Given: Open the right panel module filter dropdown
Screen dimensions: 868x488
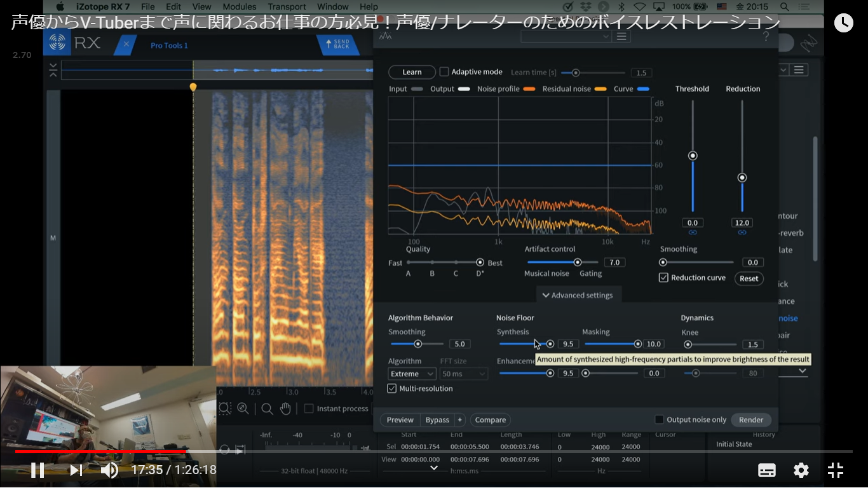Looking at the screenshot, I should point(783,70).
